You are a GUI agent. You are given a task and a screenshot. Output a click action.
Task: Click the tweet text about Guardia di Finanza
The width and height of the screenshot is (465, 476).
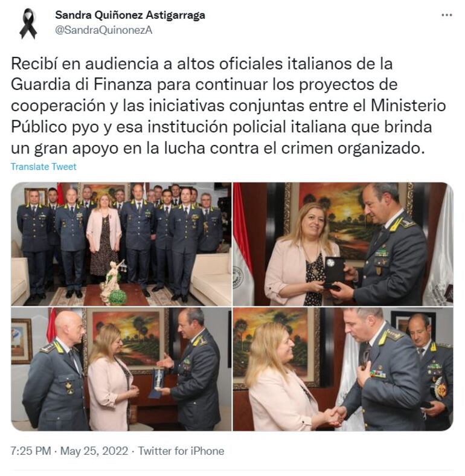[228, 106]
